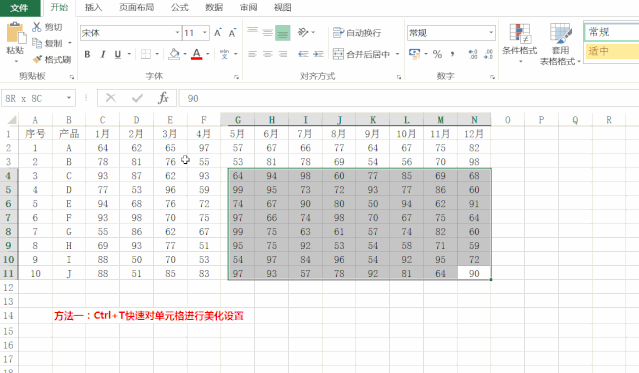This screenshot has height=373, width=639.
Task: Apply Comma Style number format
Action: [452, 54]
